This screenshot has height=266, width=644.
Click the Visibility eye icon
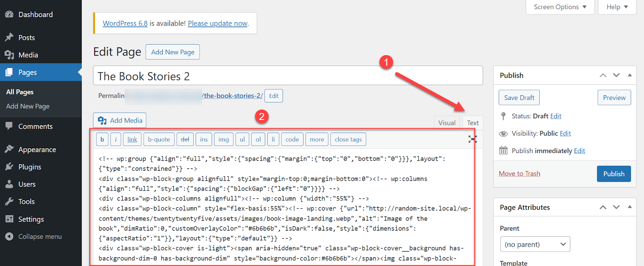(503, 133)
